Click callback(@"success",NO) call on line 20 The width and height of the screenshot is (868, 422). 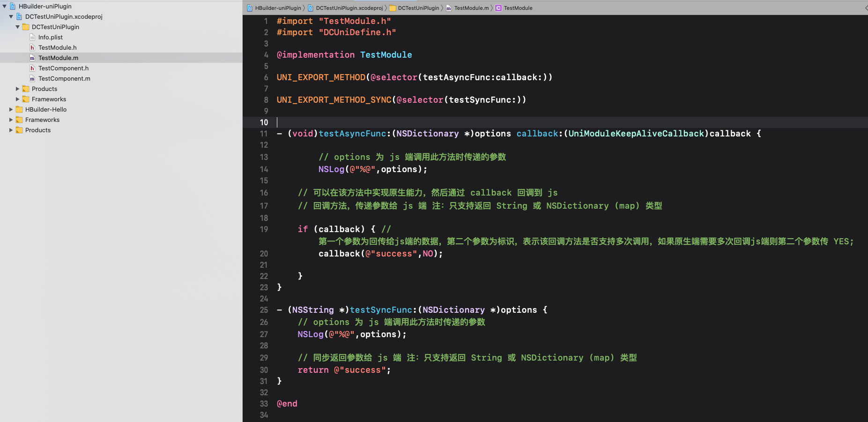tap(381, 254)
